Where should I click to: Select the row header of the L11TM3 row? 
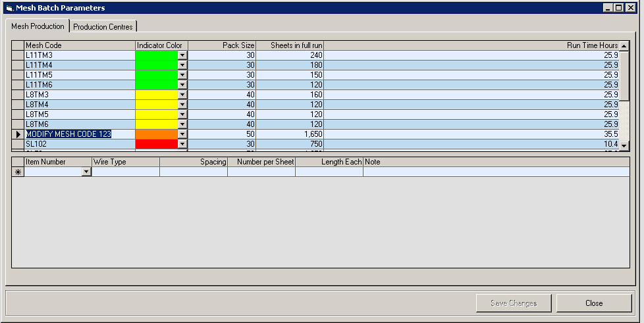(18, 55)
